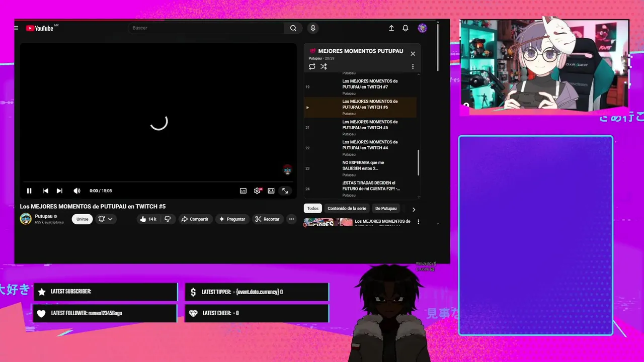Toggle playlist shuffle
The width and height of the screenshot is (644, 362).
pos(324,66)
